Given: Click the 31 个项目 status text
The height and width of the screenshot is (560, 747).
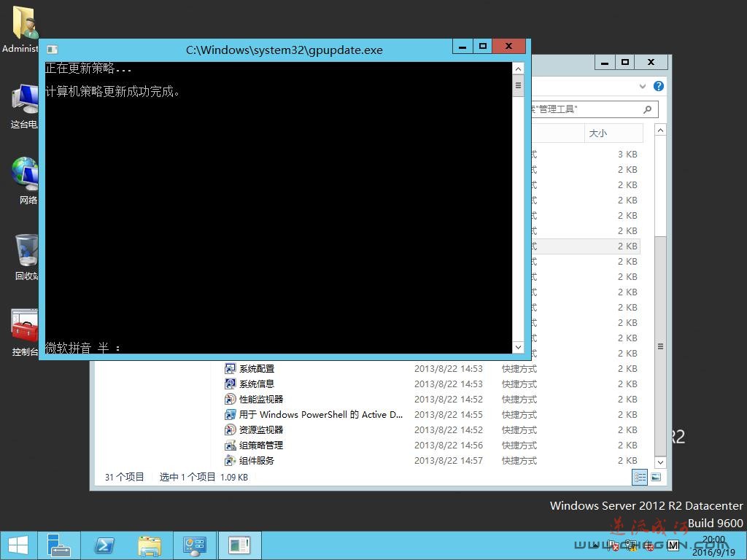Looking at the screenshot, I should (124, 477).
